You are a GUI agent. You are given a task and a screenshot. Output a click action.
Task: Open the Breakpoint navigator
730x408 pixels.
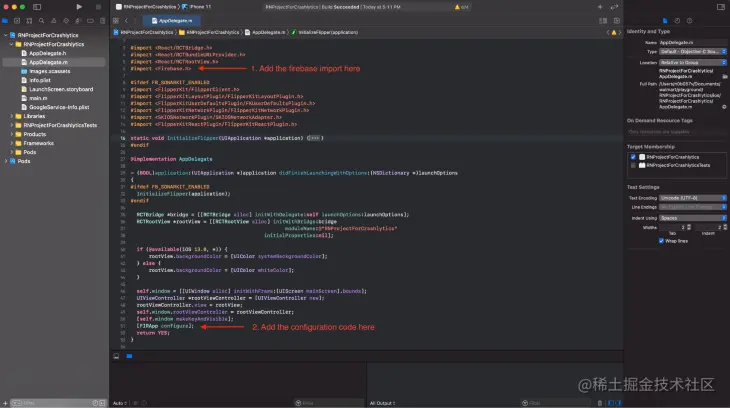point(90,20)
